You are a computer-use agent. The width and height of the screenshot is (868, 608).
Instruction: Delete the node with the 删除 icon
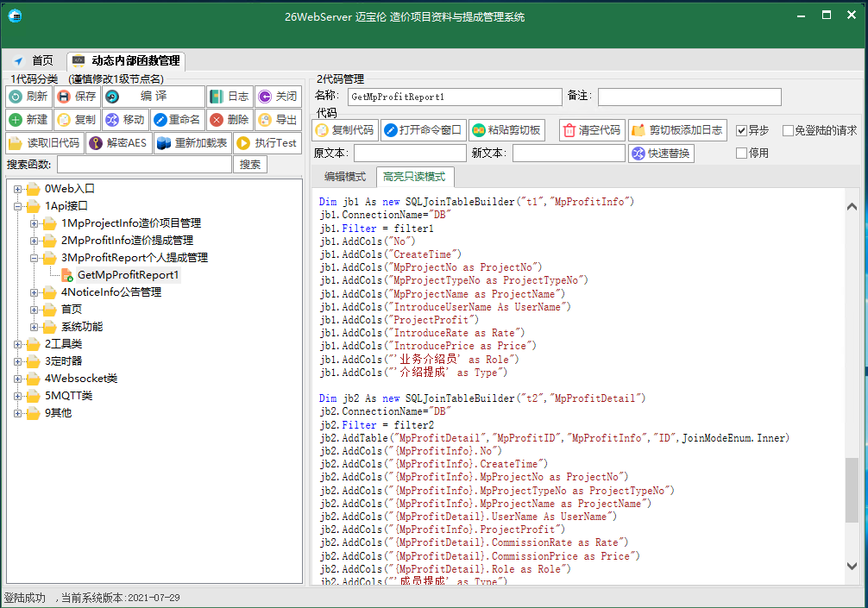pos(230,120)
